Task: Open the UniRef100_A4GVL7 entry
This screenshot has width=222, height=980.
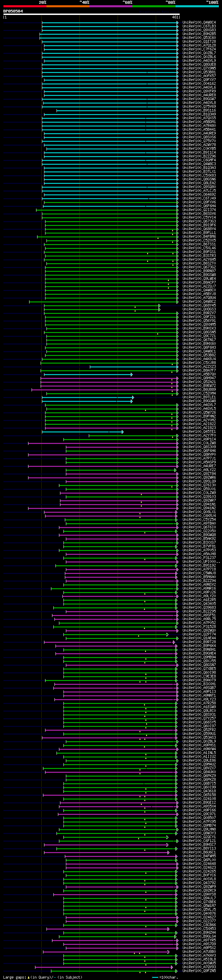Action: pyautogui.click(x=199, y=405)
